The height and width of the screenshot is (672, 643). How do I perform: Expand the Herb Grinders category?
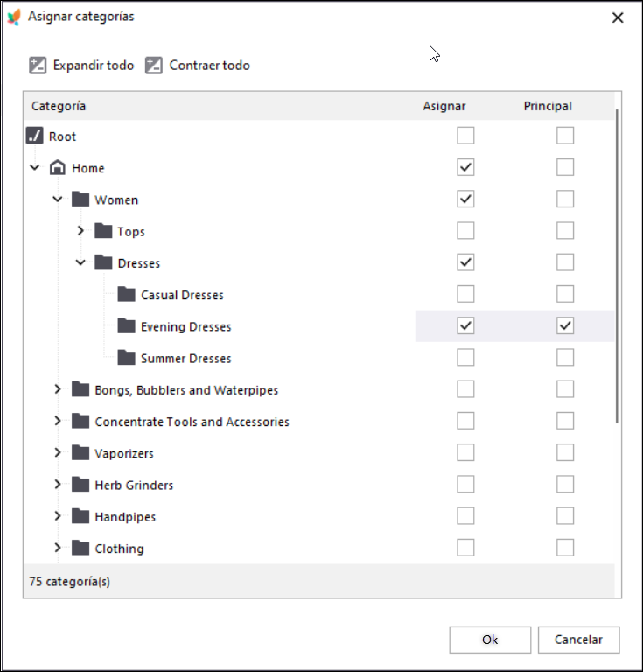pyautogui.click(x=58, y=484)
